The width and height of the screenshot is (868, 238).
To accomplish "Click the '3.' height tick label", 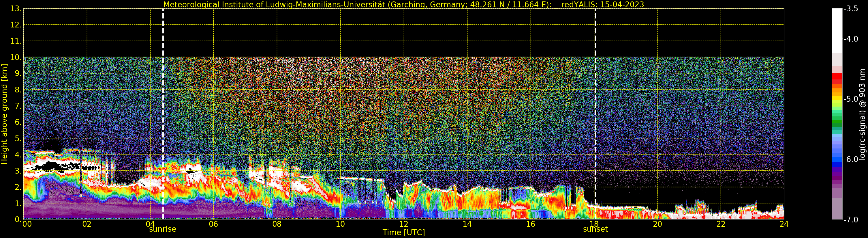I will pos(18,171).
